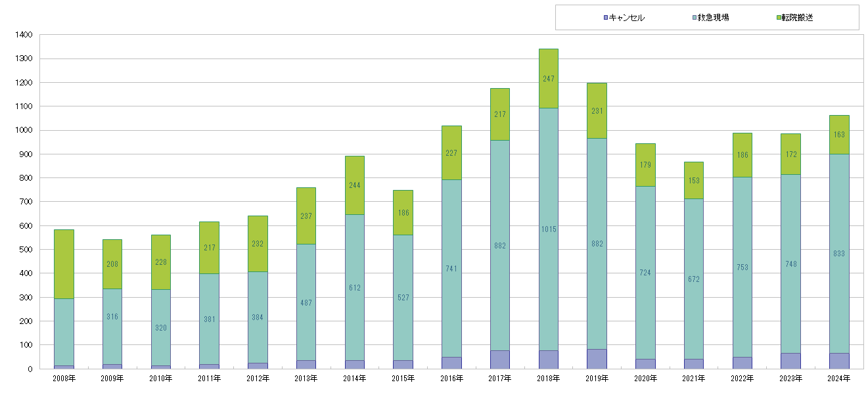Screen dimensions: 868x418
Task: Click the 612 data label in 2014 bar
Action: tap(354, 287)
